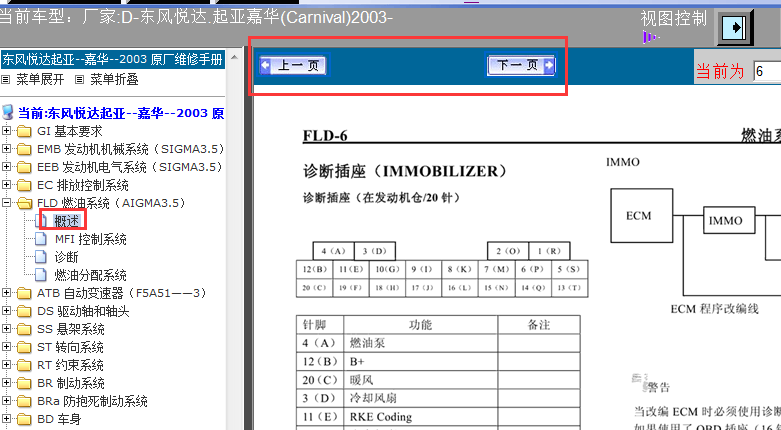The height and width of the screenshot is (430, 781).
Task: Click the BD 车身 folder icon
Action: click(x=23, y=420)
